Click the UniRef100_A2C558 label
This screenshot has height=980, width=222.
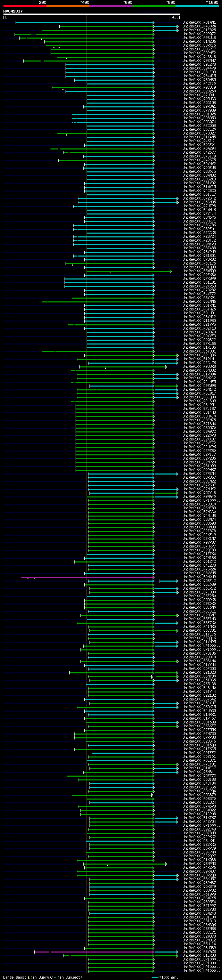(199, 126)
